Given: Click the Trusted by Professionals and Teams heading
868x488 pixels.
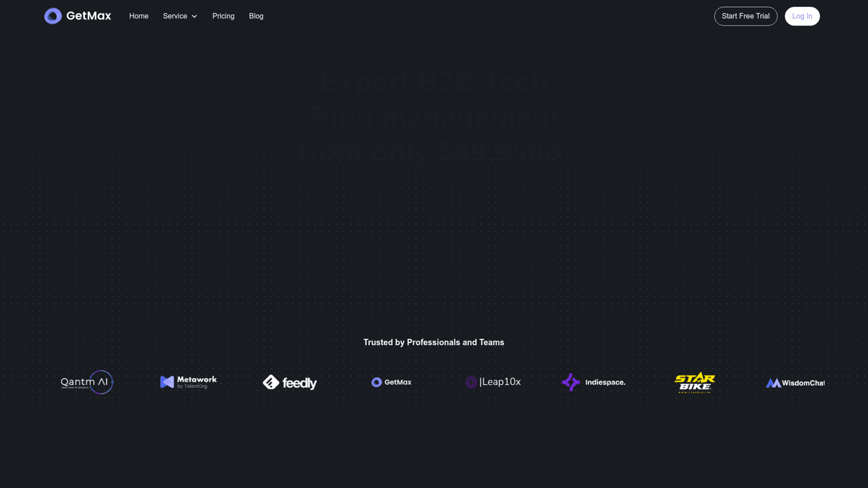Looking at the screenshot, I should click(x=433, y=342).
